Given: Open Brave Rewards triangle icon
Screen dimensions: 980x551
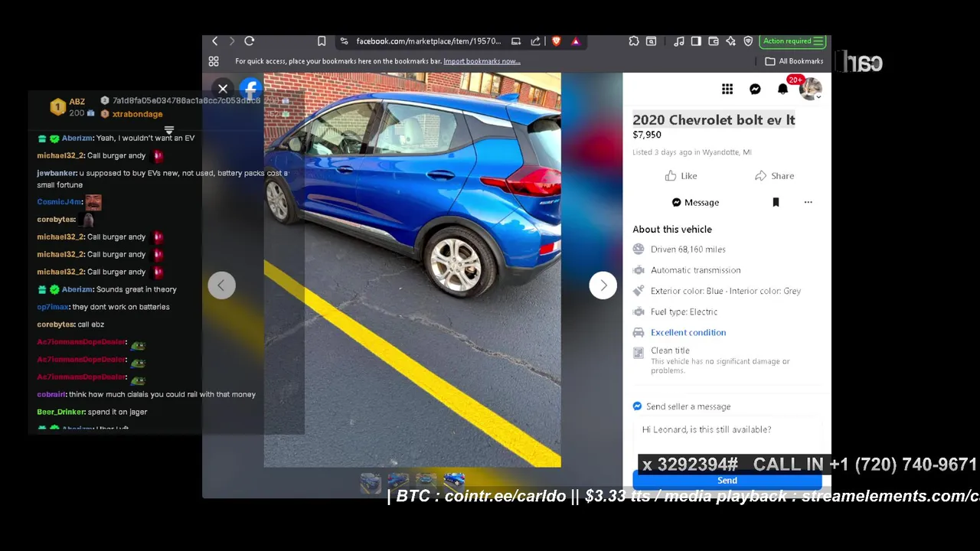Looking at the screenshot, I should coord(576,41).
